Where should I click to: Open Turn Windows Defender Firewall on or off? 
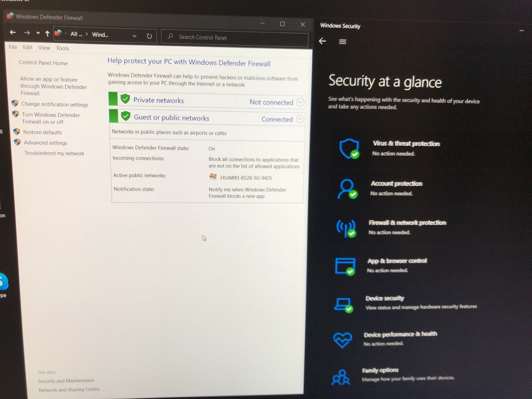click(51, 118)
